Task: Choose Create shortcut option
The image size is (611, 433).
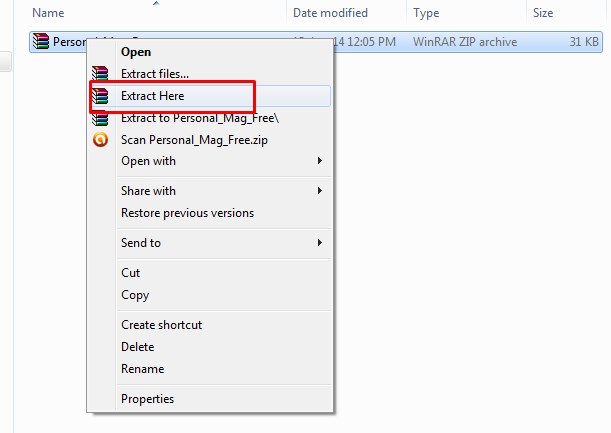Action: [x=161, y=325]
